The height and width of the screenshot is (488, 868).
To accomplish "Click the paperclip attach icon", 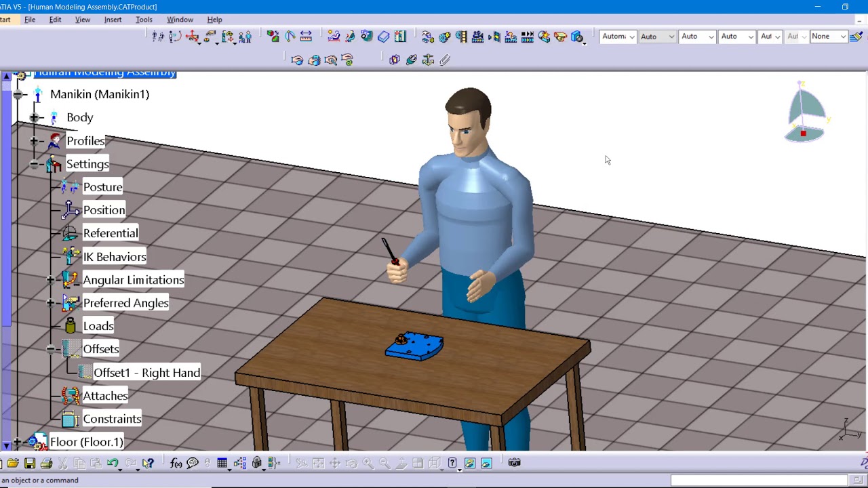I will pos(445,60).
